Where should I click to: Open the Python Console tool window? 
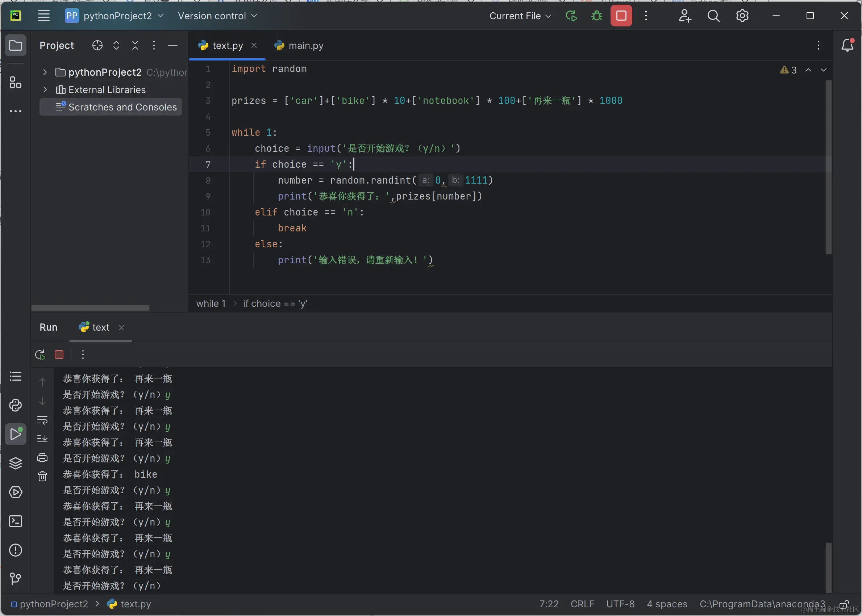pos(16,405)
